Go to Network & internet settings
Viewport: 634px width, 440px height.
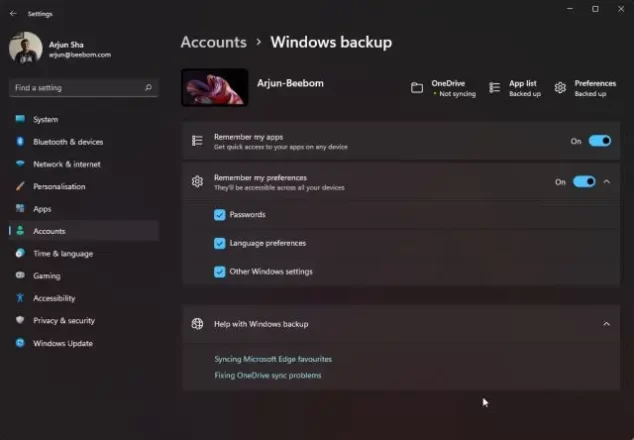pyautogui.click(x=84, y=164)
